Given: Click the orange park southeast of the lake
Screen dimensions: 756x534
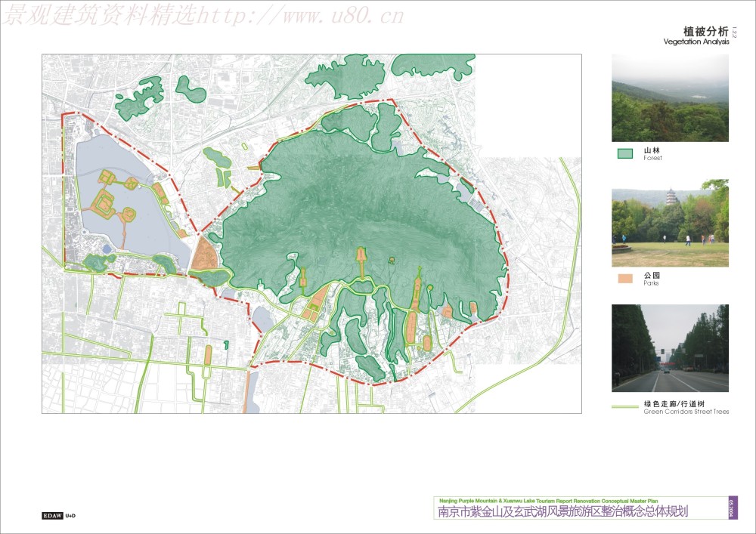Looking at the screenshot, I should click(203, 255).
